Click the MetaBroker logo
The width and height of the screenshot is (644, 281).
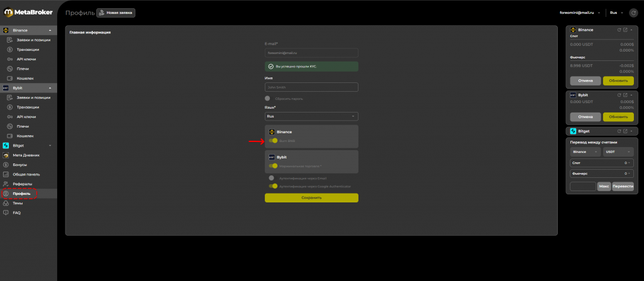pos(28,13)
